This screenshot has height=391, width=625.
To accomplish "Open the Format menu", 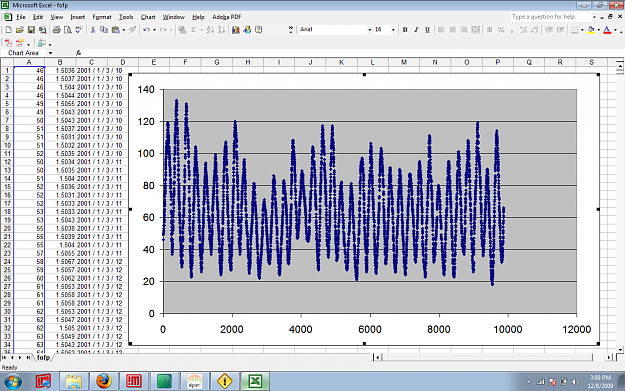I will [102, 17].
